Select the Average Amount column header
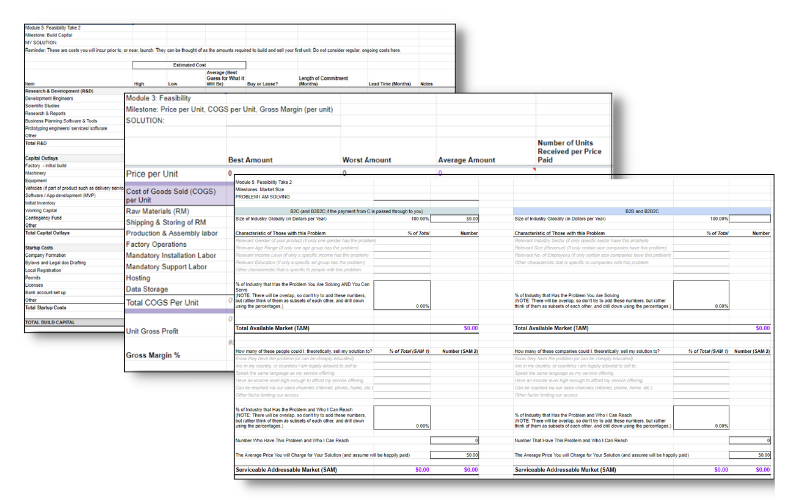This screenshot has height=500, width=800. pos(466,160)
